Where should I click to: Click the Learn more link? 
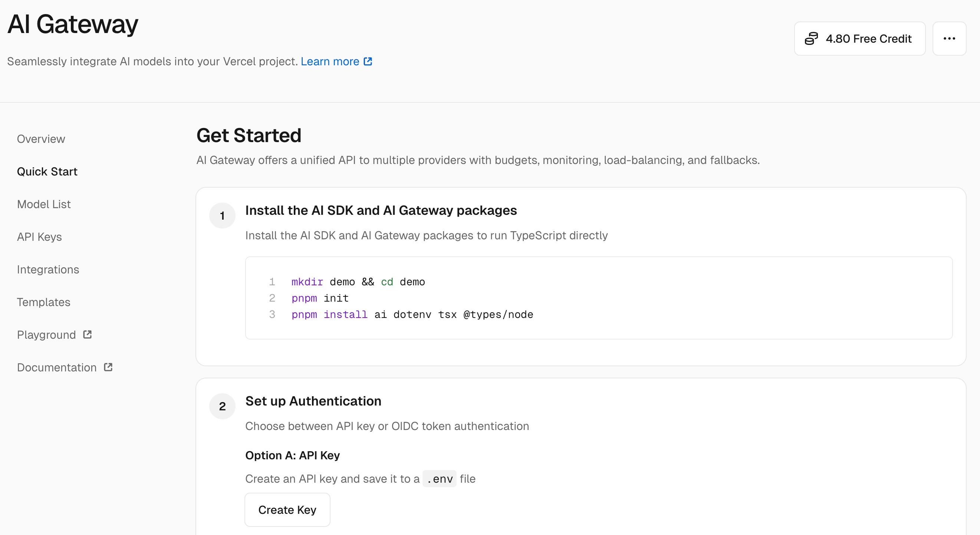330,62
